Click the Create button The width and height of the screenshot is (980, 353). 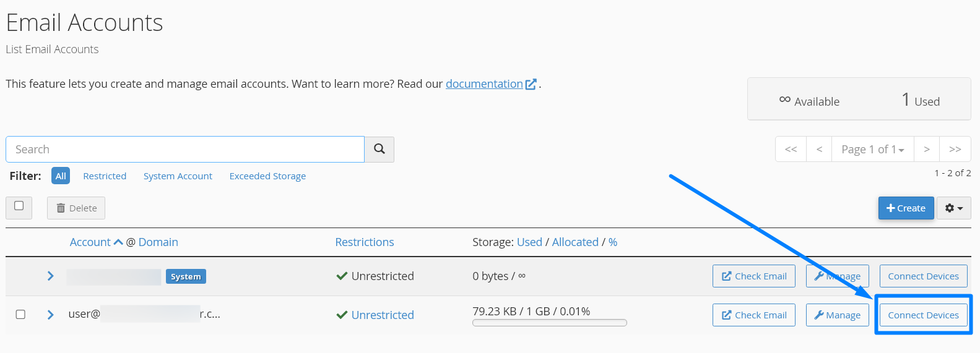click(x=906, y=208)
